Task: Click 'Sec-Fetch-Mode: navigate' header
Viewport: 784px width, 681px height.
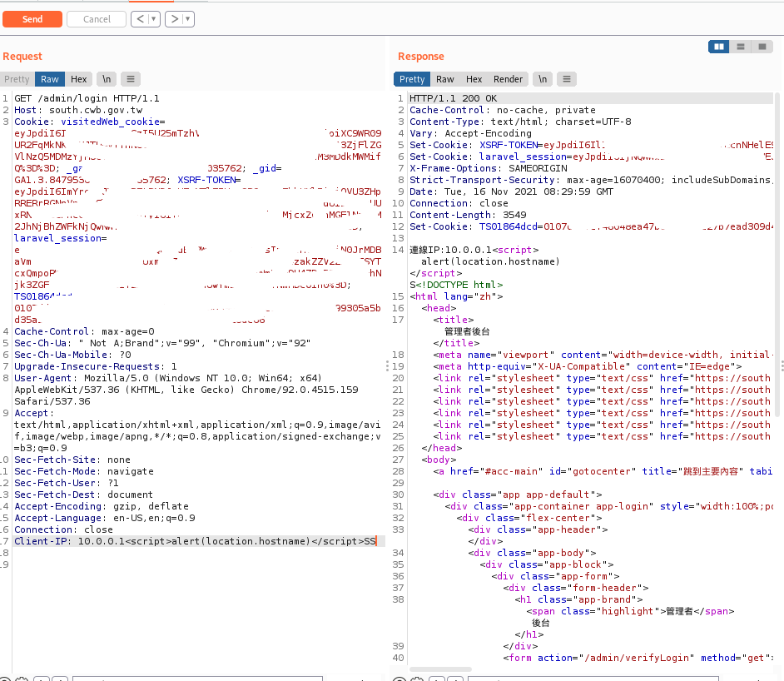Action: 84,471
